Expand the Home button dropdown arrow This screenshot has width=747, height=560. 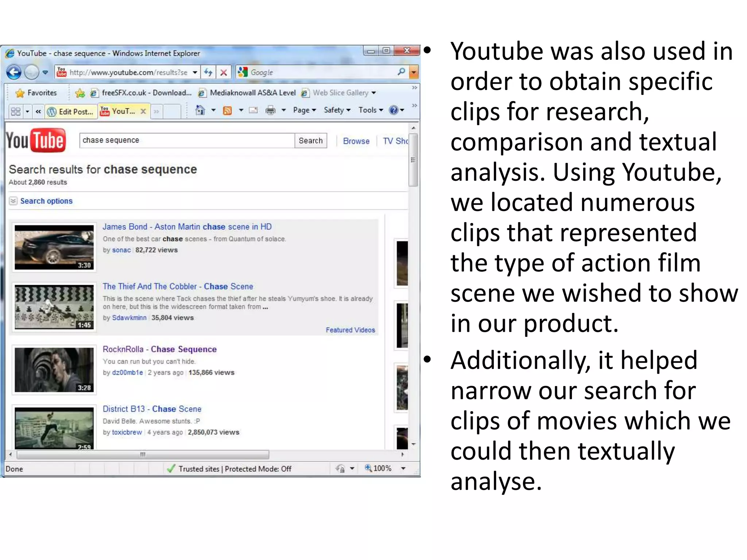click(213, 110)
